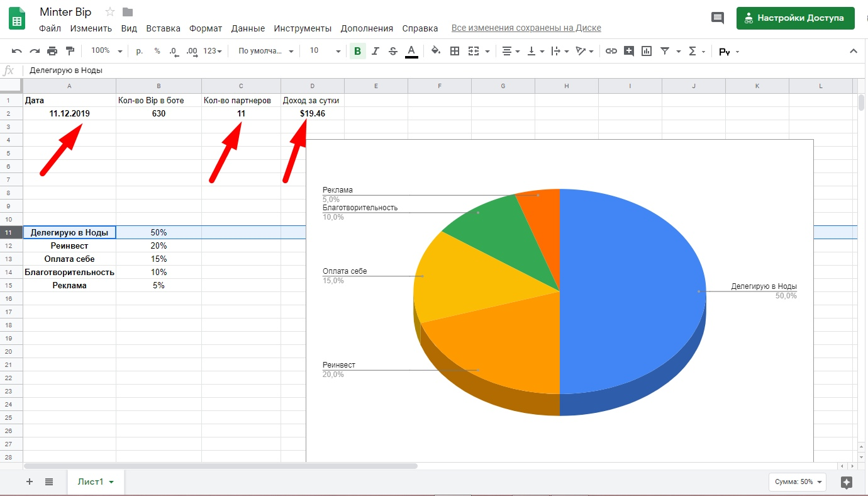868x496 pixels.
Task: Open the Данные menu
Action: point(248,28)
